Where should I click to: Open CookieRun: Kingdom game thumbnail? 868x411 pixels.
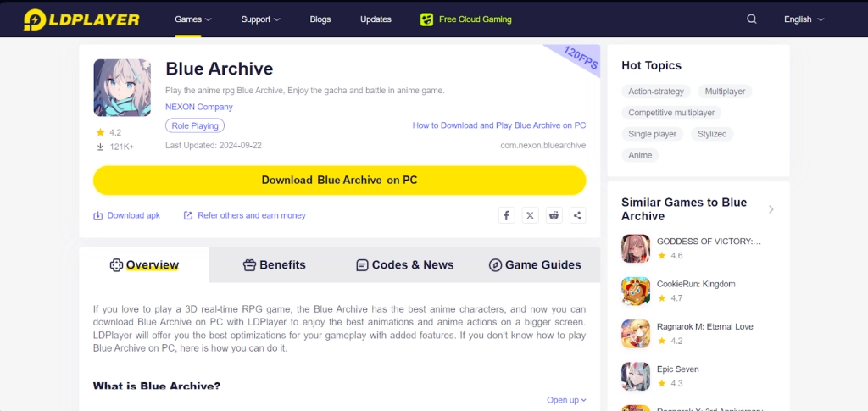click(x=636, y=291)
